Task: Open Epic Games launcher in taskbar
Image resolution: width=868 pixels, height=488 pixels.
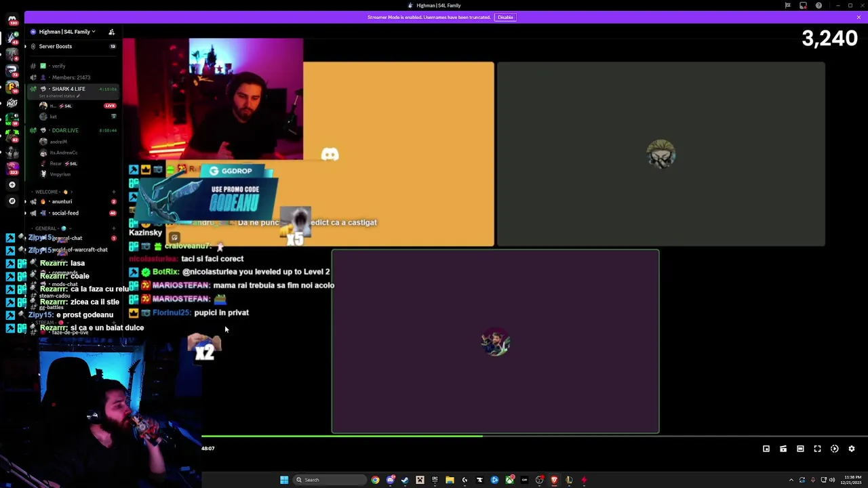Action: (x=435, y=480)
